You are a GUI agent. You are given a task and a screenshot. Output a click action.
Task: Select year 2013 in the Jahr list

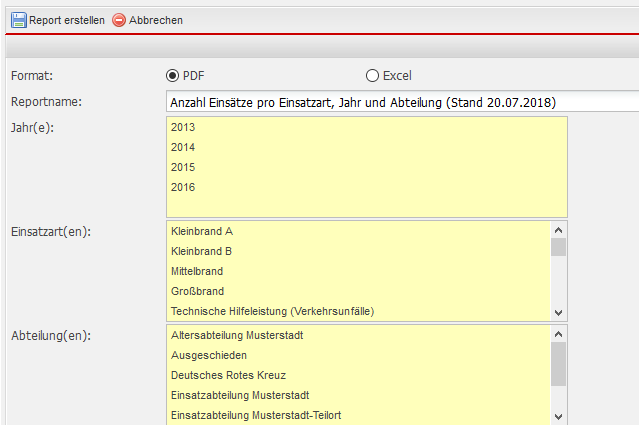pos(183,127)
